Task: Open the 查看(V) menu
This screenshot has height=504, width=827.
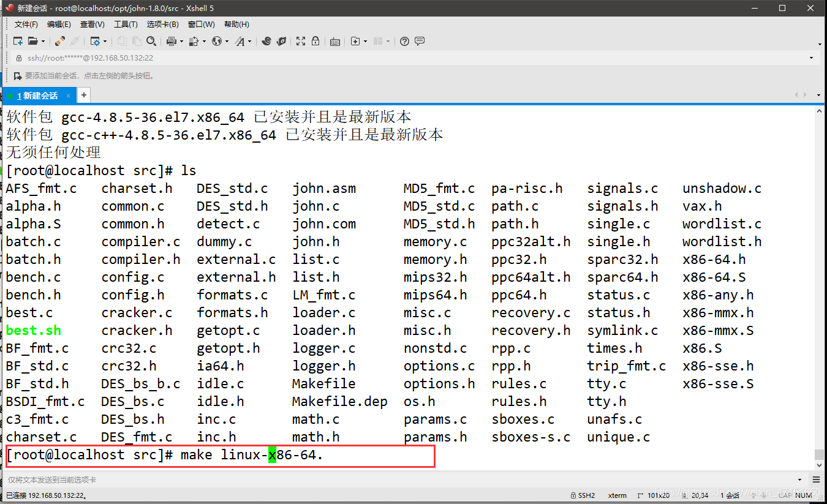Action: click(x=92, y=24)
